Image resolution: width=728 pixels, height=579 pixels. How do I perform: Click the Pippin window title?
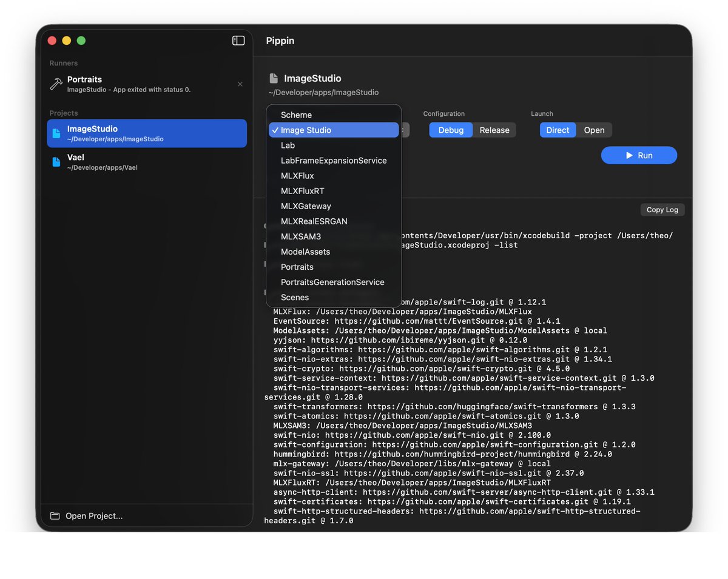click(x=280, y=41)
